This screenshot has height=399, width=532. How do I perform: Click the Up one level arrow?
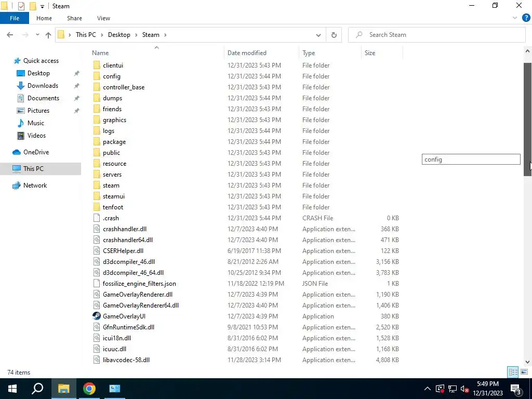pos(48,35)
